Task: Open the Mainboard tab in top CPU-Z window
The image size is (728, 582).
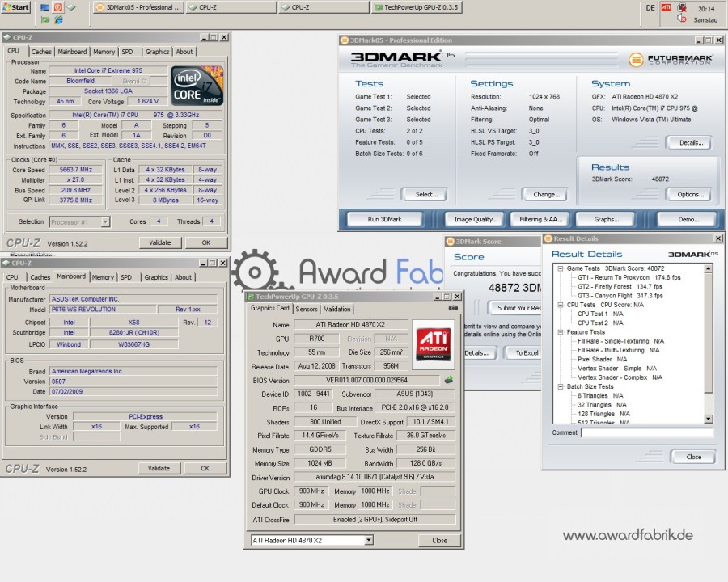Action: (x=72, y=52)
